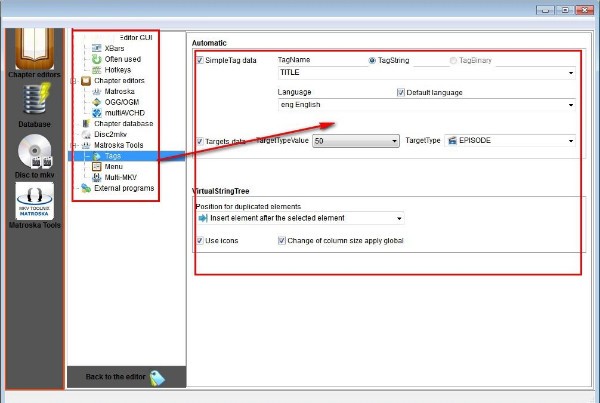Toggle the SimpleTag data checkbox
The image size is (600, 403).
coord(200,60)
